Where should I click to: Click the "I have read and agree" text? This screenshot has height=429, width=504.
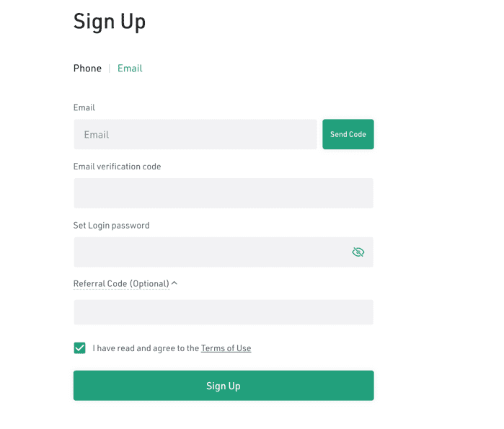click(x=146, y=348)
